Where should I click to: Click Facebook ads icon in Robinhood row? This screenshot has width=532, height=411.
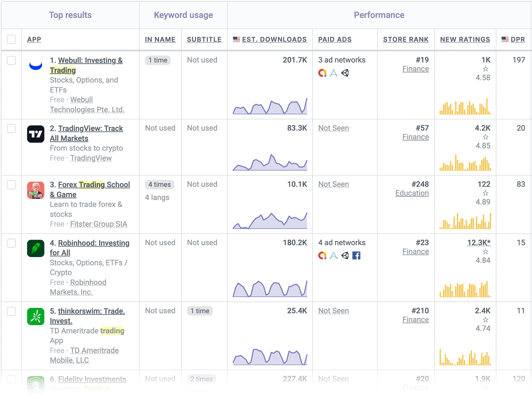(356, 255)
